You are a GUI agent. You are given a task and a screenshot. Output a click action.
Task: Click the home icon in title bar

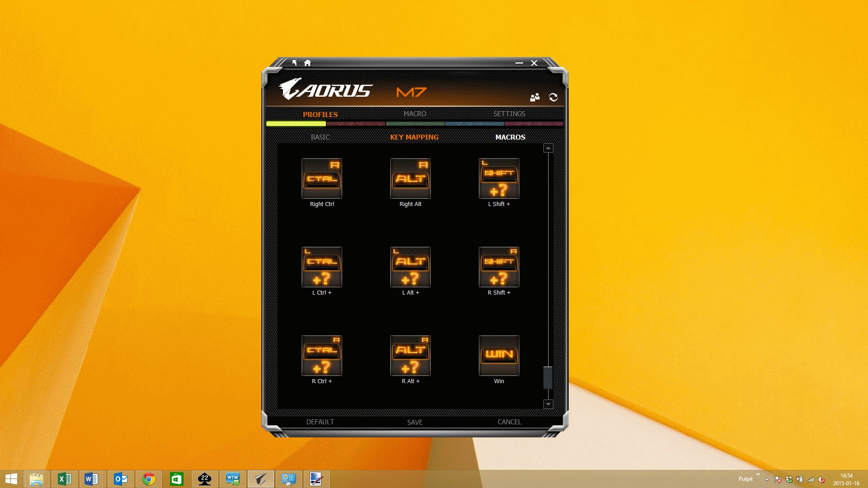coord(307,63)
